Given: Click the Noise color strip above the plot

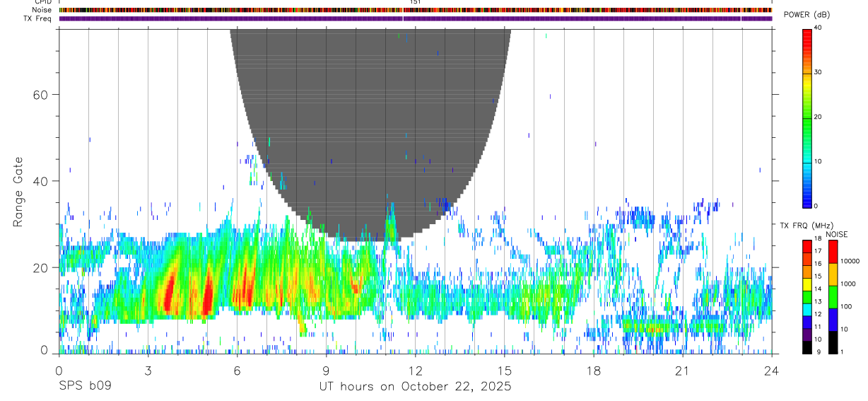Looking at the screenshot, I should [416, 11].
